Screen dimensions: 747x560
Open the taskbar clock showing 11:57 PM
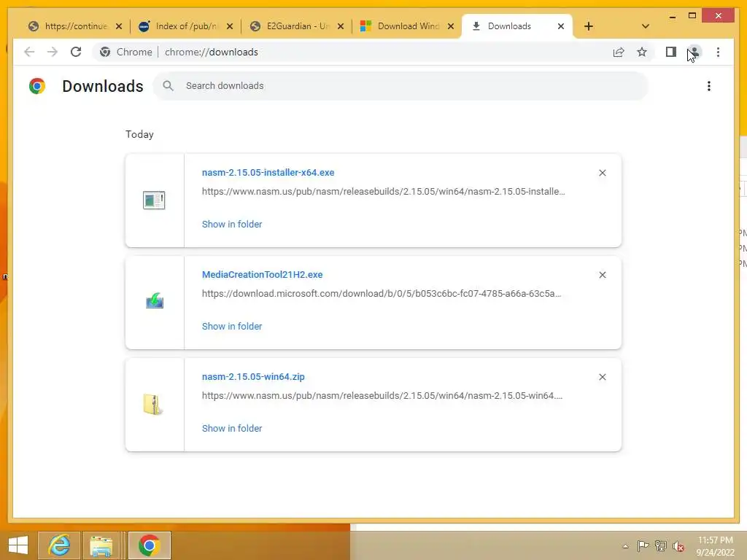pyautogui.click(x=715, y=546)
